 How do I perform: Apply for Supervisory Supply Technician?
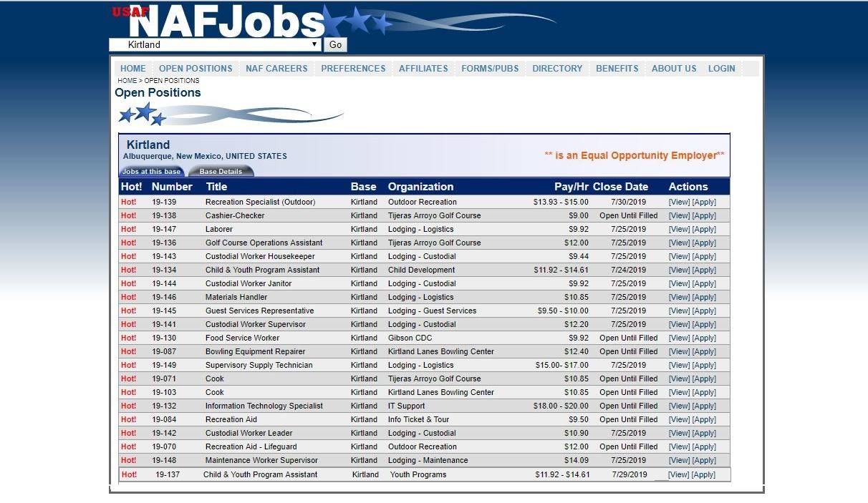point(704,366)
